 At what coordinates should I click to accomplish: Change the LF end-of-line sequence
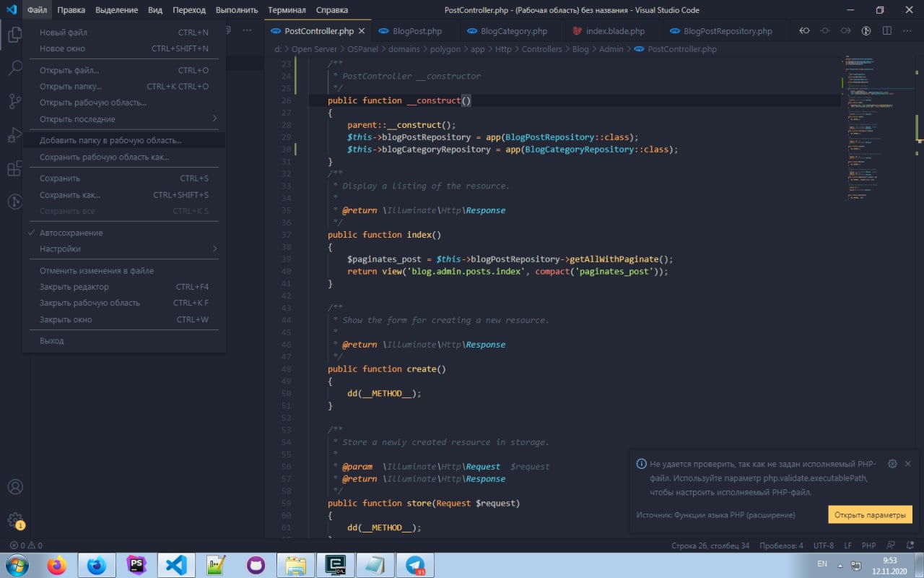point(848,545)
